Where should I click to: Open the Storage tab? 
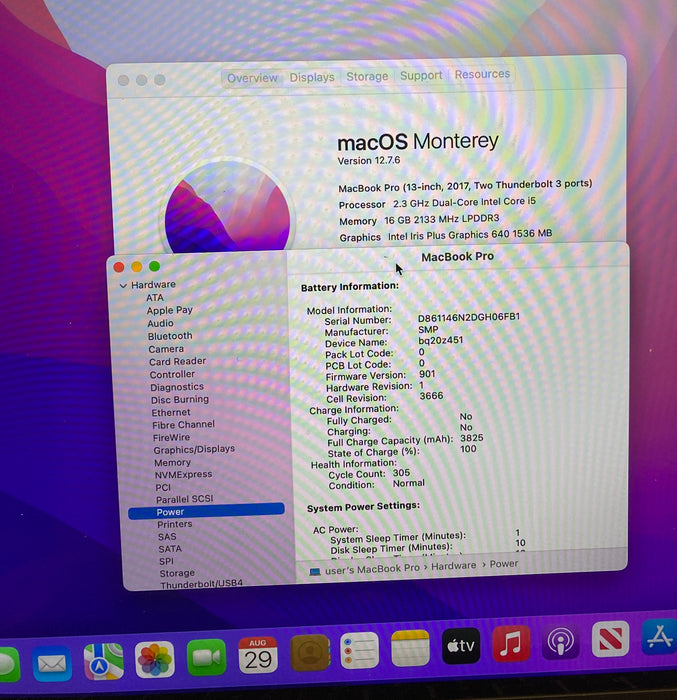click(367, 76)
